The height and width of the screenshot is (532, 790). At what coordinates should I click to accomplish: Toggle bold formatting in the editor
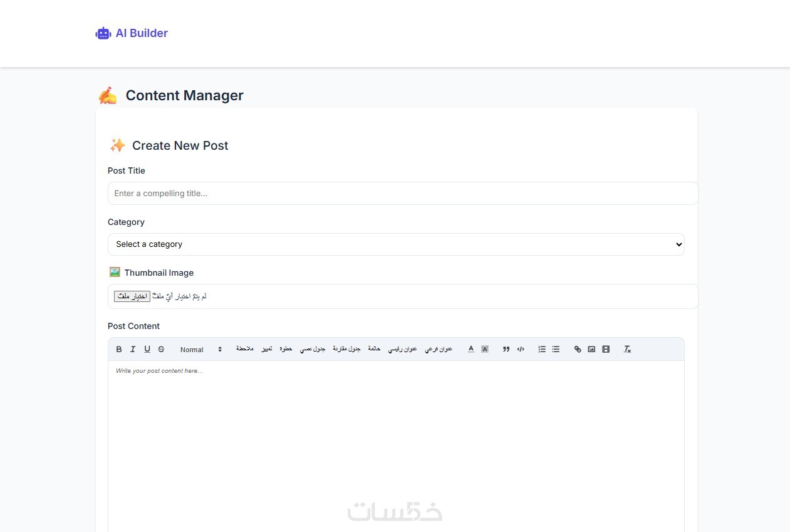coord(119,350)
